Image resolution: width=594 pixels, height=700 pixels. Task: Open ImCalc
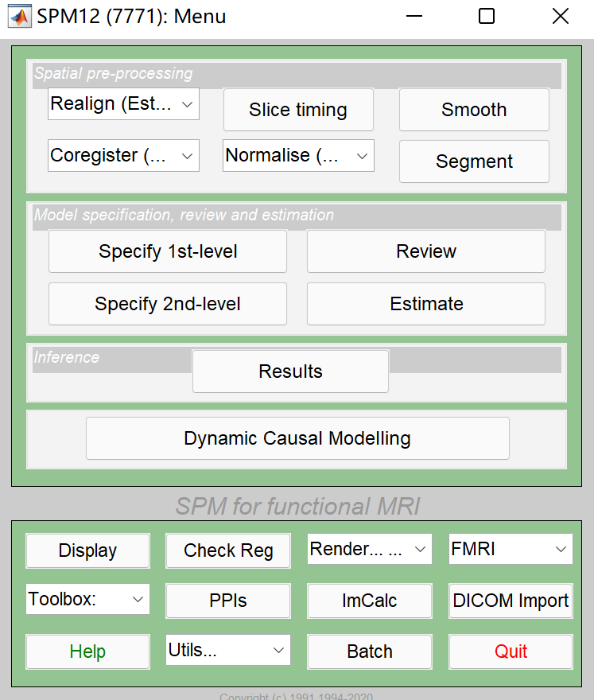370,601
